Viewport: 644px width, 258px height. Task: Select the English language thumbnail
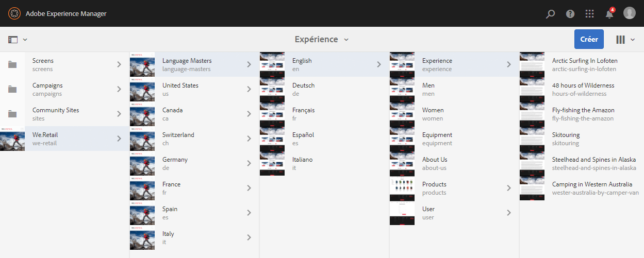coord(272,64)
